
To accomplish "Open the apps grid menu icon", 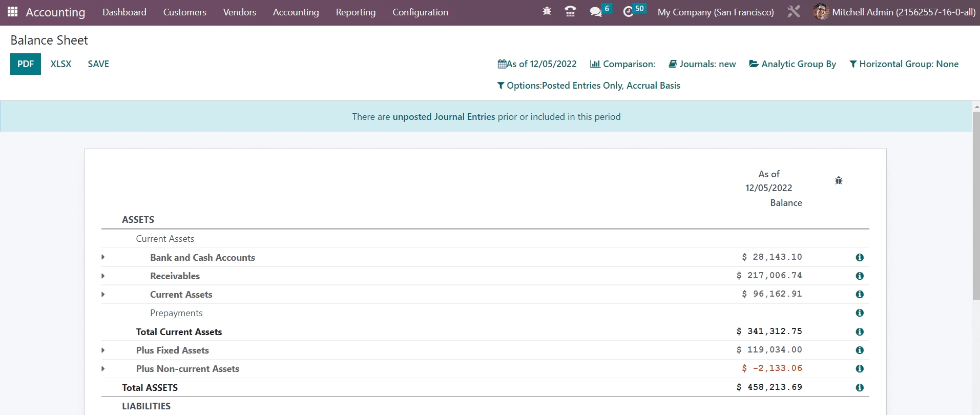I will click(12, 12).
